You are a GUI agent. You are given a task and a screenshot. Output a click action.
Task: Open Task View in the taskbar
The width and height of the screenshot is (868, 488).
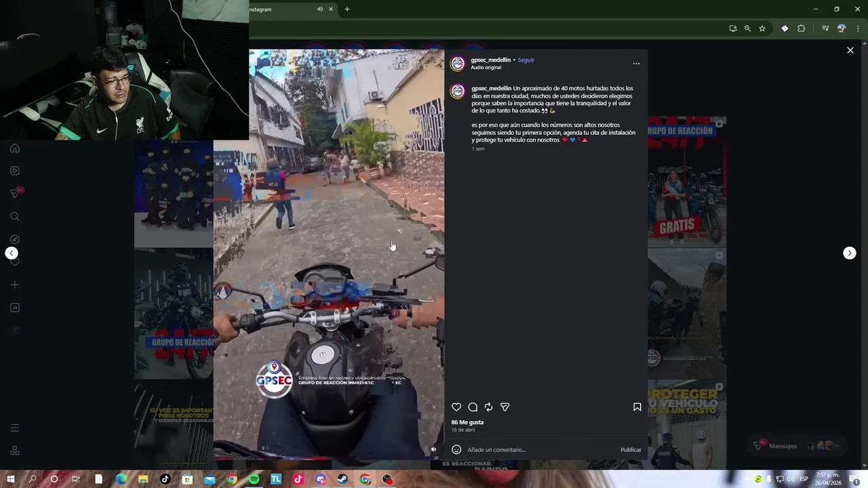click(76, 479)
